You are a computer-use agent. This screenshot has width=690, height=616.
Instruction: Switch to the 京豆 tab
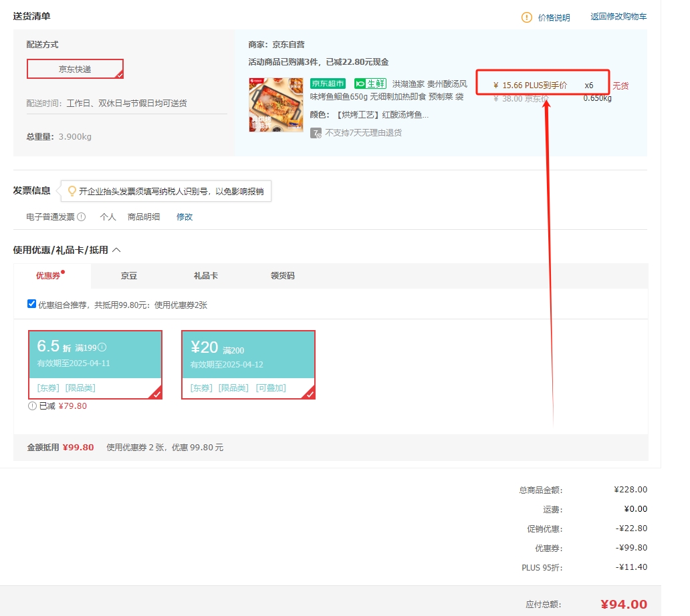tap(129, 276)
